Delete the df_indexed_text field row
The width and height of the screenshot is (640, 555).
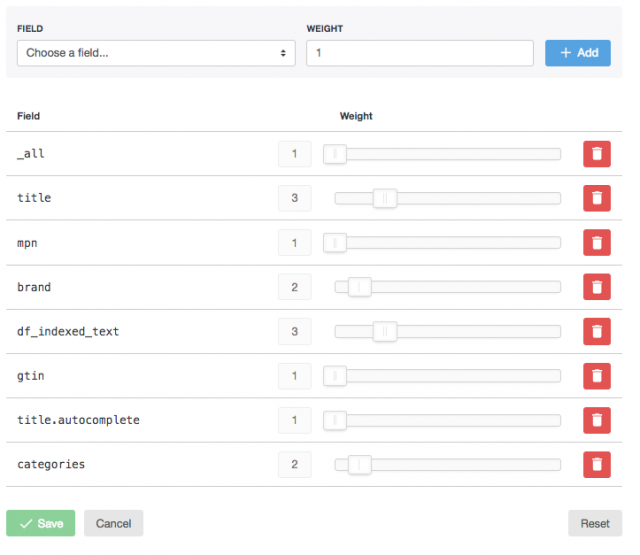tap(597, 331)
